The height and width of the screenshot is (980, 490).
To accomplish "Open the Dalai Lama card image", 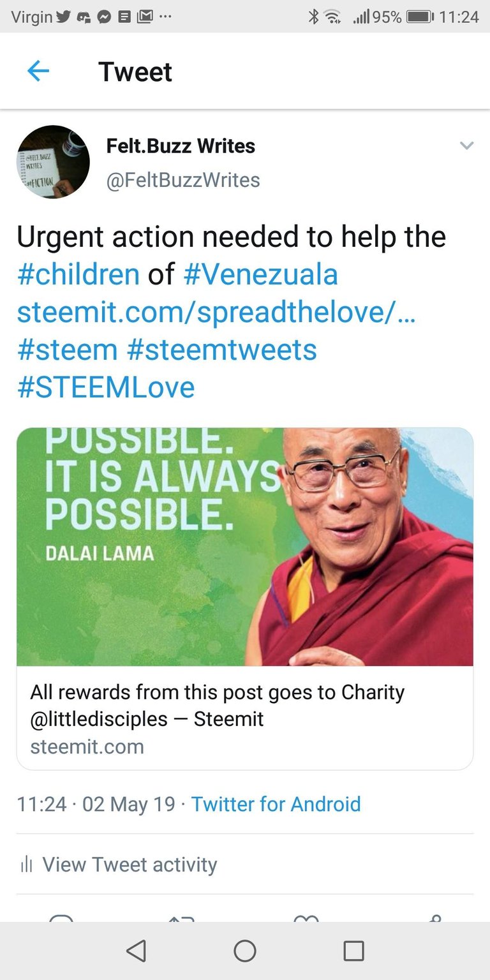I will click(245, 547).
